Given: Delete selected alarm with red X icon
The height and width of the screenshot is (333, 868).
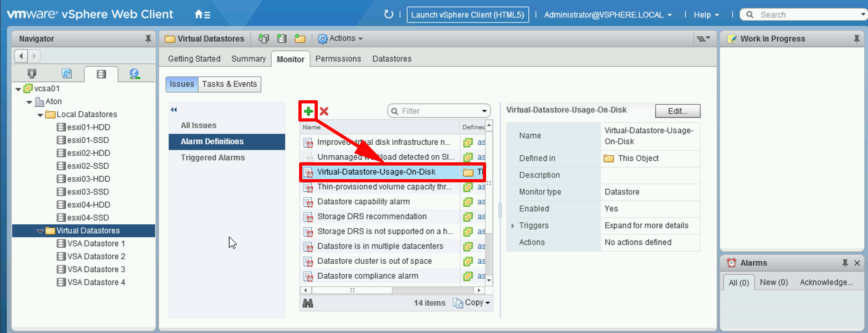Looking at the screenshot, I should point(324,111).
